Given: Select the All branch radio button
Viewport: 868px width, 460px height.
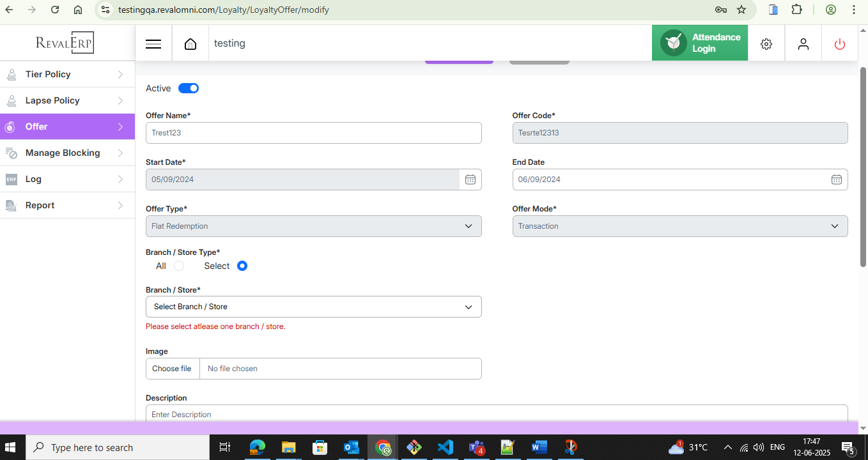Looking at the screenshot, I should [179, 266].
